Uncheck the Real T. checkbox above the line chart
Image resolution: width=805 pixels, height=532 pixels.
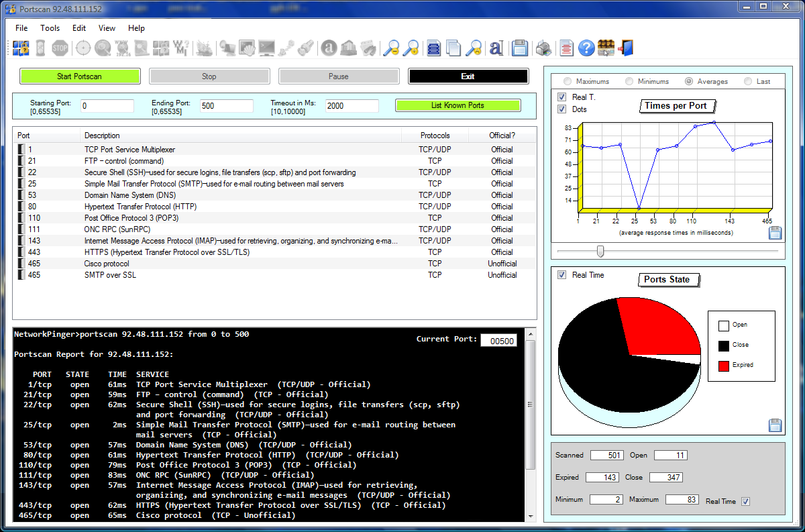(561, 97)
